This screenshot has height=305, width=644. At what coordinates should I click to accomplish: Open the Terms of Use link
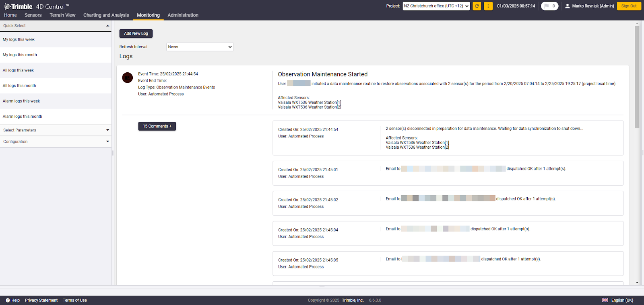75,300
